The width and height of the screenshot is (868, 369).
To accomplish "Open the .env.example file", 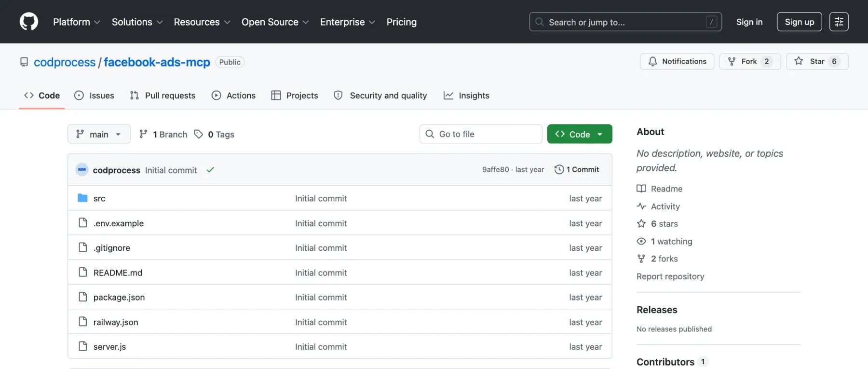I will point(119,223).
